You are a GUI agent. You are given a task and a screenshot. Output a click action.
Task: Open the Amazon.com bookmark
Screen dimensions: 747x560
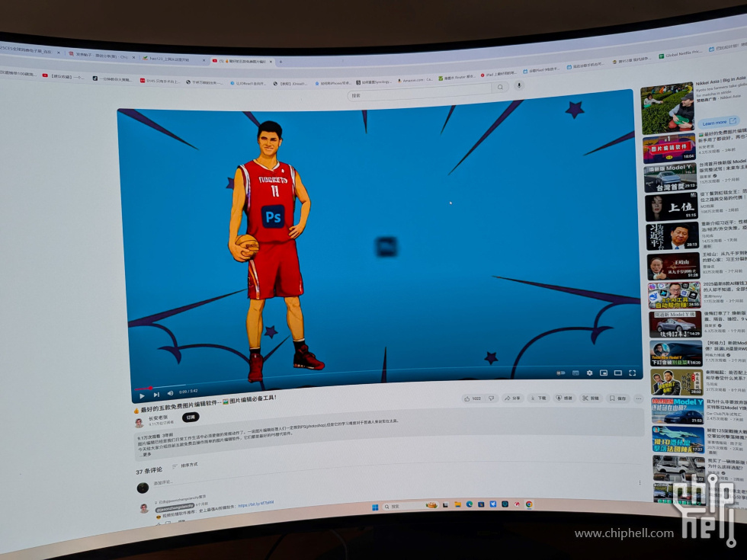pos(415,80)
